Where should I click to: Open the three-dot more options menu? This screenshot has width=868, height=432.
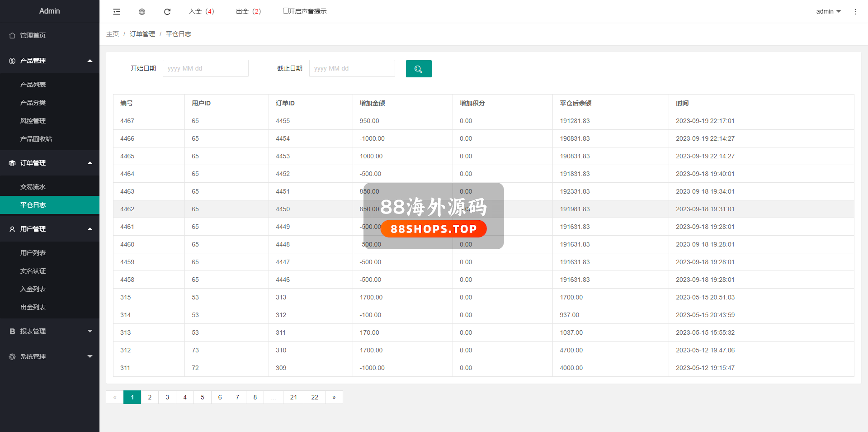tap(855, 12)
